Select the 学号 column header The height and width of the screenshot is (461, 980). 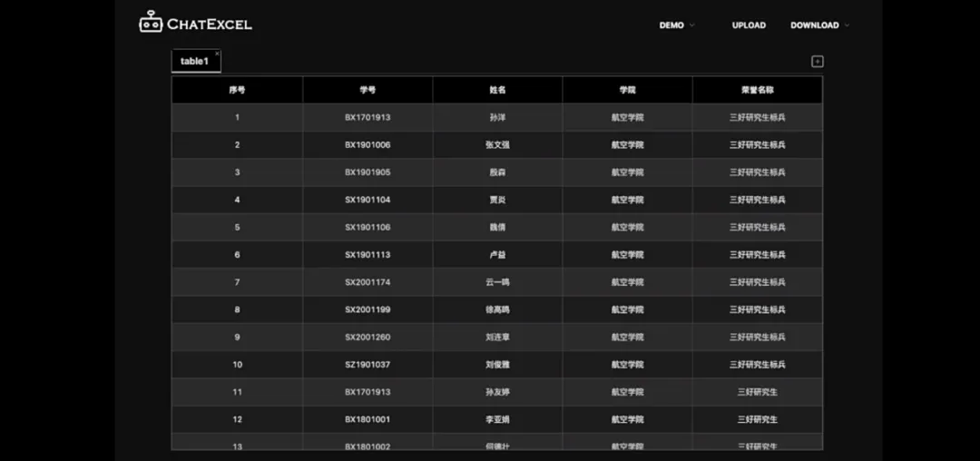(367, 90)
